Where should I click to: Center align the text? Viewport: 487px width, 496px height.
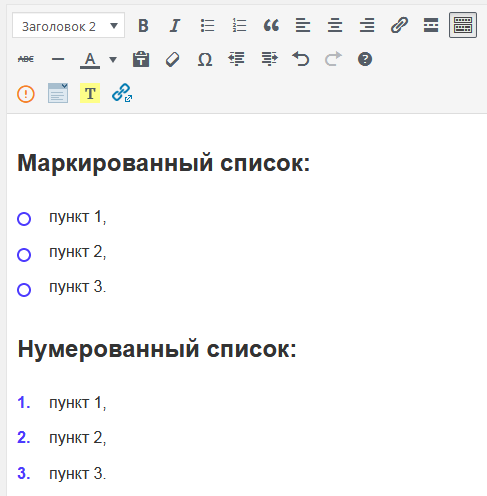(335, 25)
